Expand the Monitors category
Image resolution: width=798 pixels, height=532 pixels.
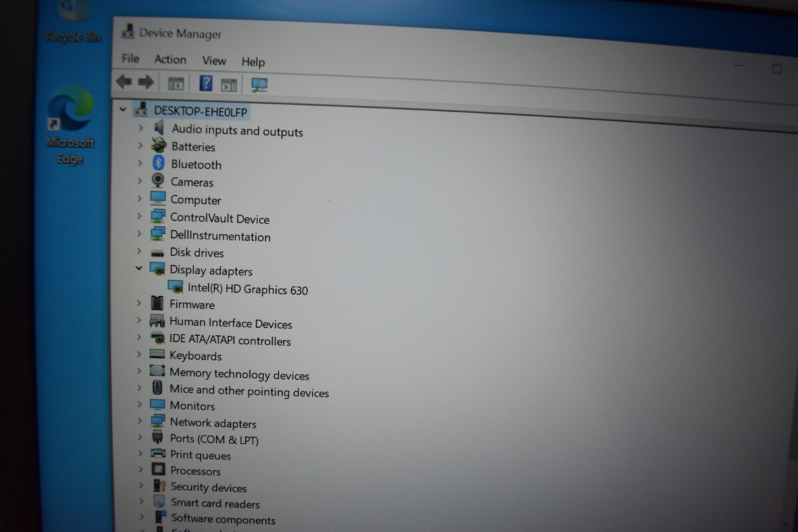coord(139,404)
